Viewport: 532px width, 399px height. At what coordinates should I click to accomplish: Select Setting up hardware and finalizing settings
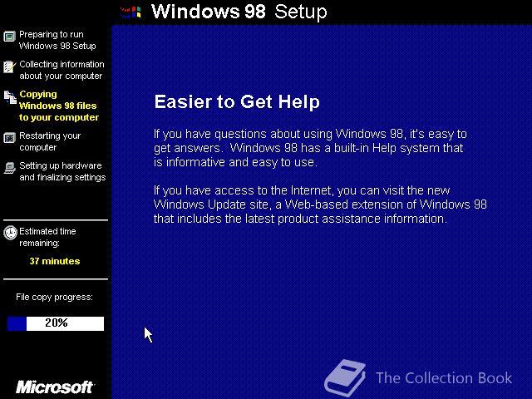tap(62, 171)
